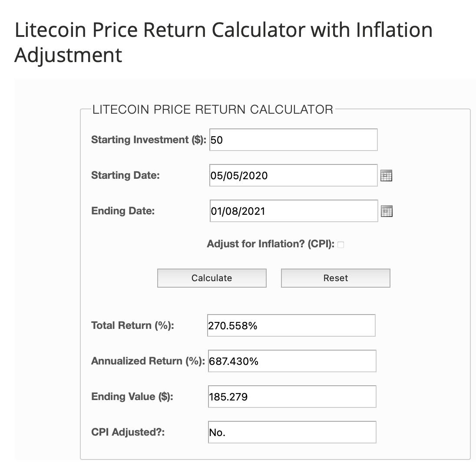
Task: Click the Litecoin Price Return Calculator legend
Action: coord(212,109)
